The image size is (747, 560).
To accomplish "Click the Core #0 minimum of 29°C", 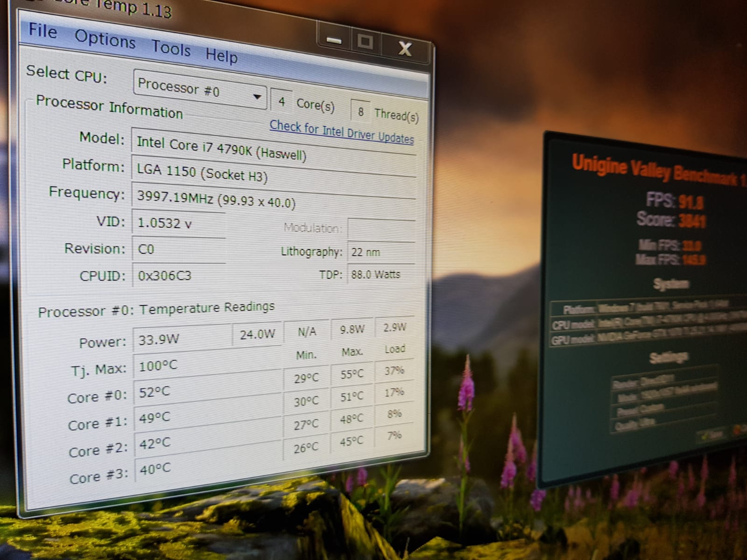I will 306,378.
